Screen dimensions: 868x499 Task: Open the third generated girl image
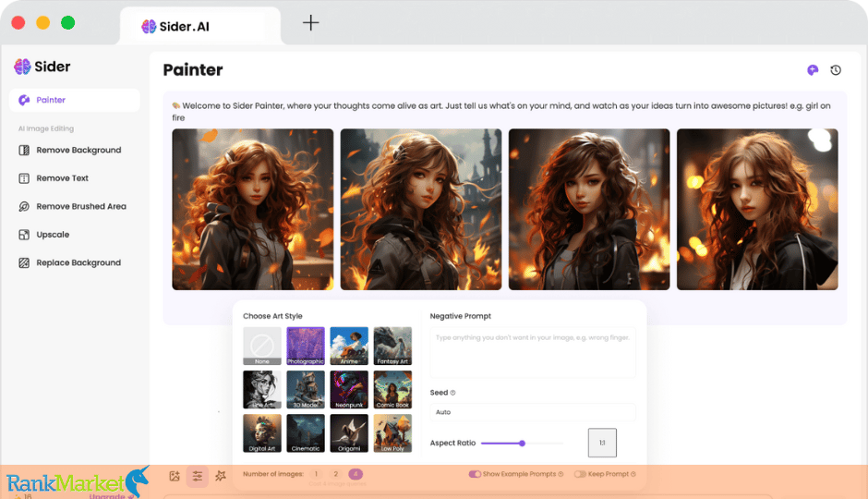[x=589, y=210]
